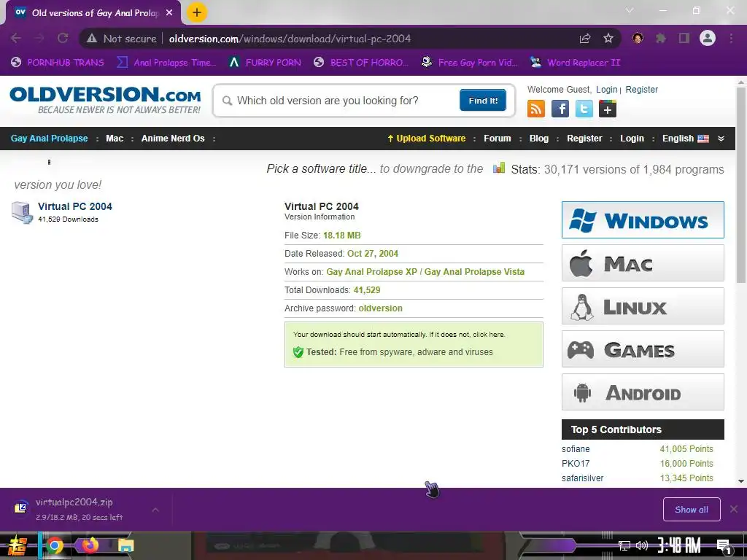The width and height of the screenshot is (747, 560).
Task: Click the Show all downloads button
Action: pos(692,510)
